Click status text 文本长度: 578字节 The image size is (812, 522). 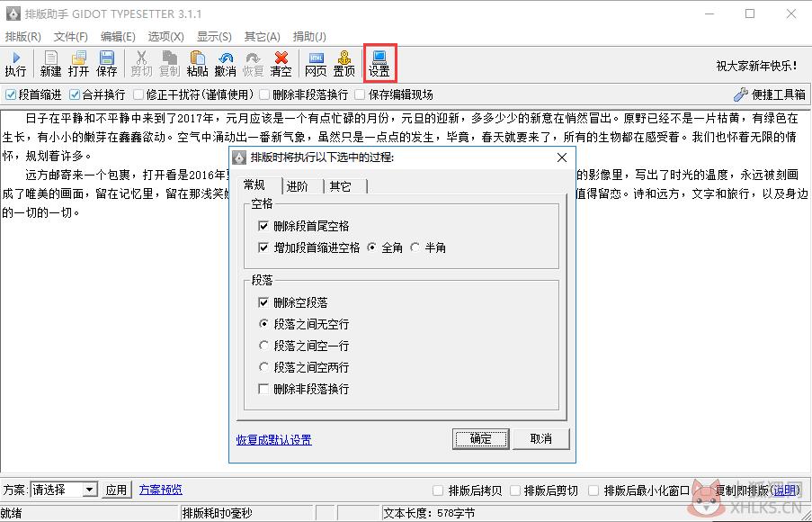(x=429, y=514)
